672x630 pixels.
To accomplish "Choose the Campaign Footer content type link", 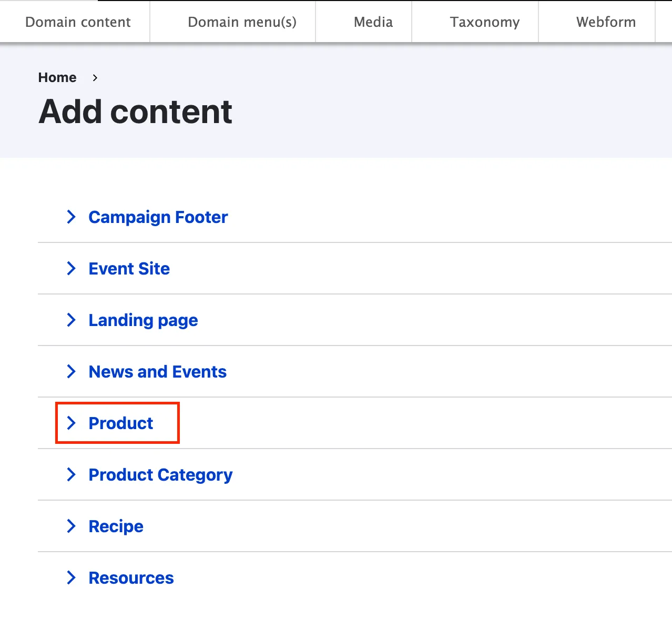I will coord(158,217).
